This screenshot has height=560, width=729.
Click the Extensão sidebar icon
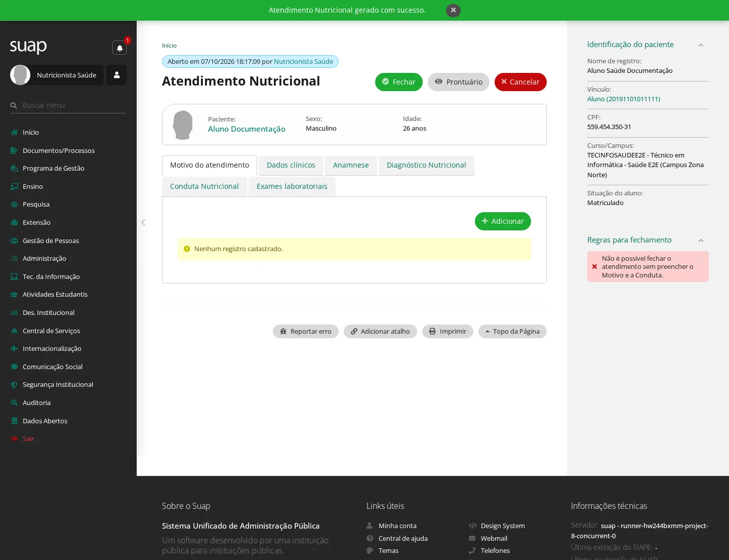(x=14, y=222)
